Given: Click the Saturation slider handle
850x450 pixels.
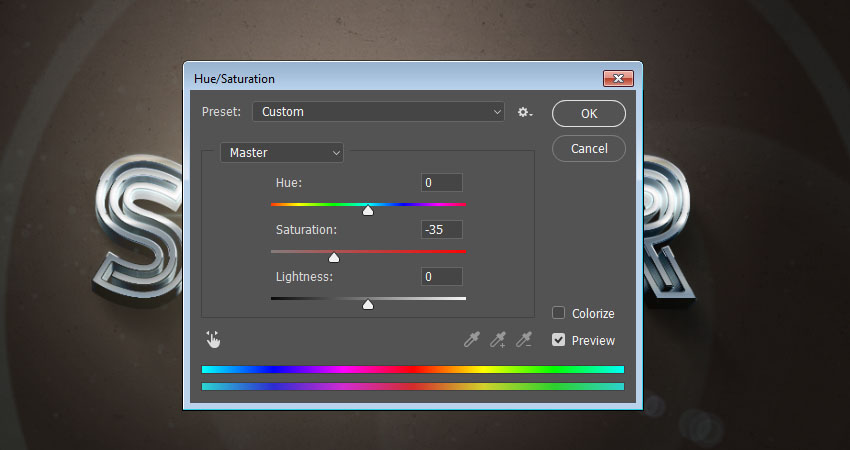Looking at the screenshot, I should coord(334,257).
